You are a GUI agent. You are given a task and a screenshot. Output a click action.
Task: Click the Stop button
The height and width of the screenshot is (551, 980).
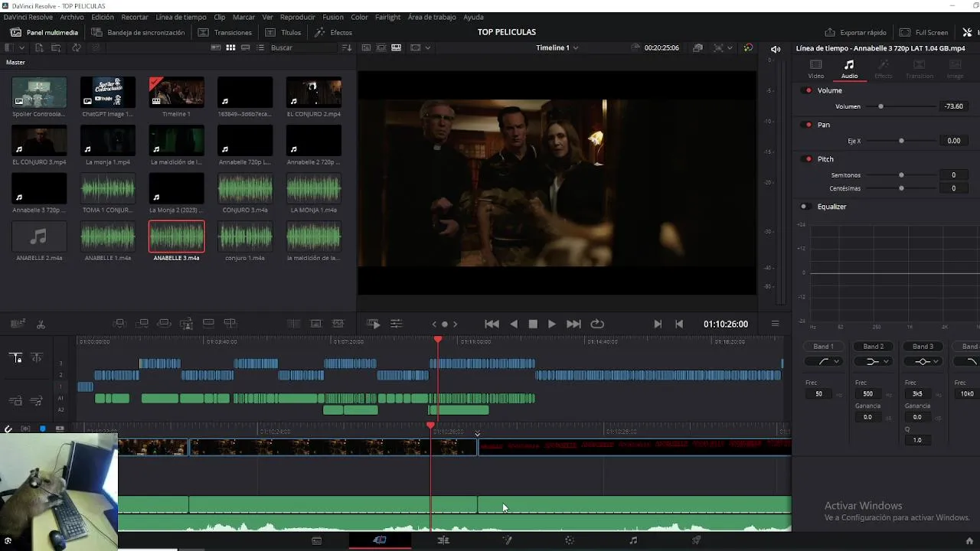pyautogui.click(x=533, y=324)
